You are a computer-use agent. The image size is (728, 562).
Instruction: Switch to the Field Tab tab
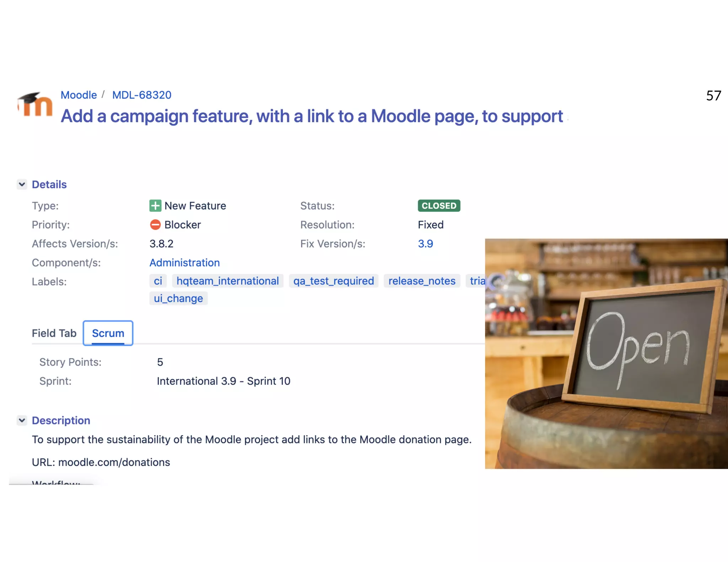click(54, 333)
